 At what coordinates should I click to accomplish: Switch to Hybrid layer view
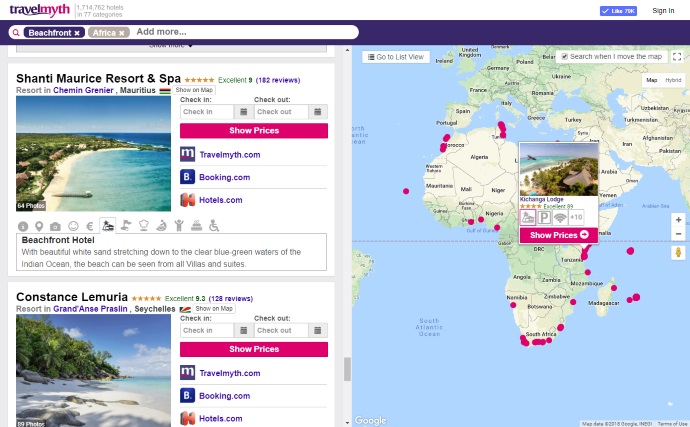click(673, 80)
